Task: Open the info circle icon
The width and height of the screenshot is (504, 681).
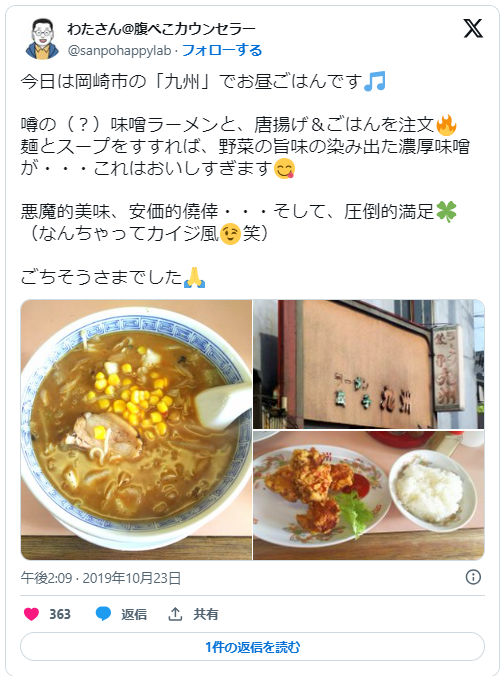Action: [473, 577]
